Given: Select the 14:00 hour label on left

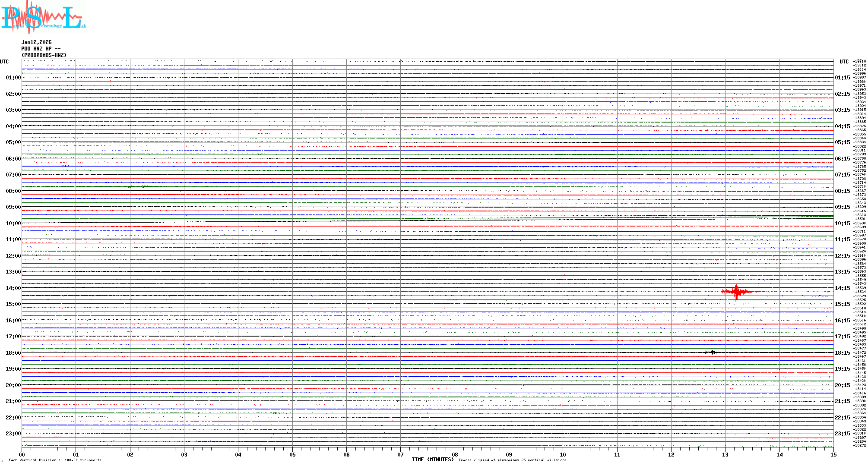Looking at the screenshot, I should [13, 288].
